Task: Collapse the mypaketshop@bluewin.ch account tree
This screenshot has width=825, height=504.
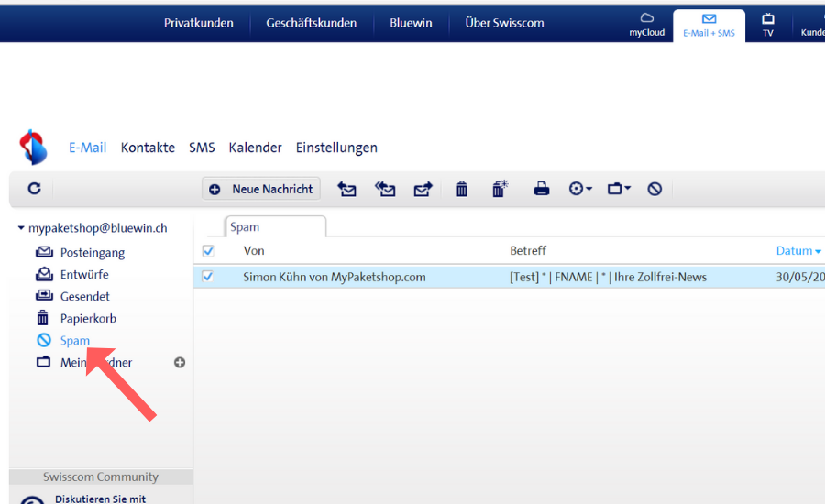Action: (21, 228)
